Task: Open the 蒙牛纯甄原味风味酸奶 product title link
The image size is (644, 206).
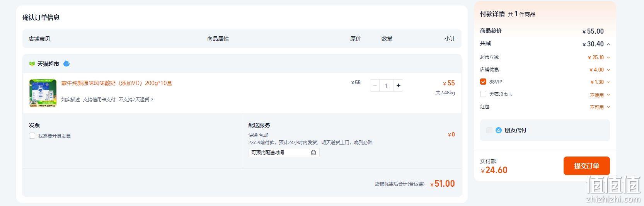Action: (x=117, y=83)
